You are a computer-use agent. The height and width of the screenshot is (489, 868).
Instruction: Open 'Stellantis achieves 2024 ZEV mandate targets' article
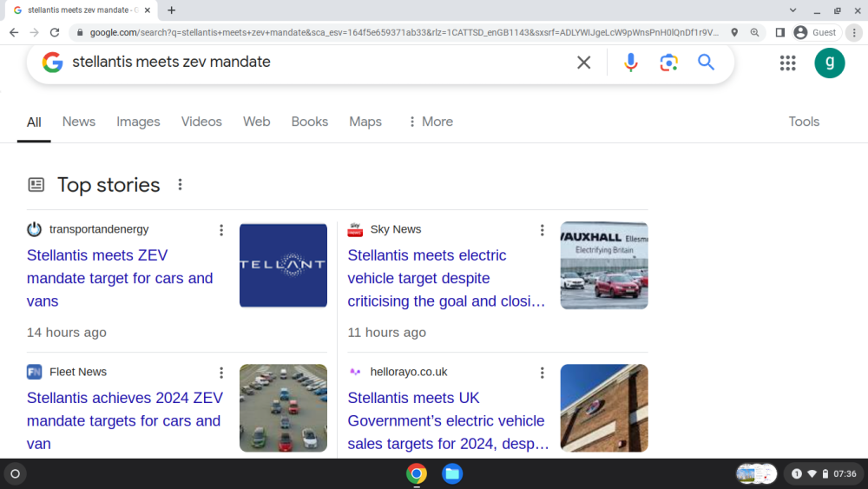point(125,421)
